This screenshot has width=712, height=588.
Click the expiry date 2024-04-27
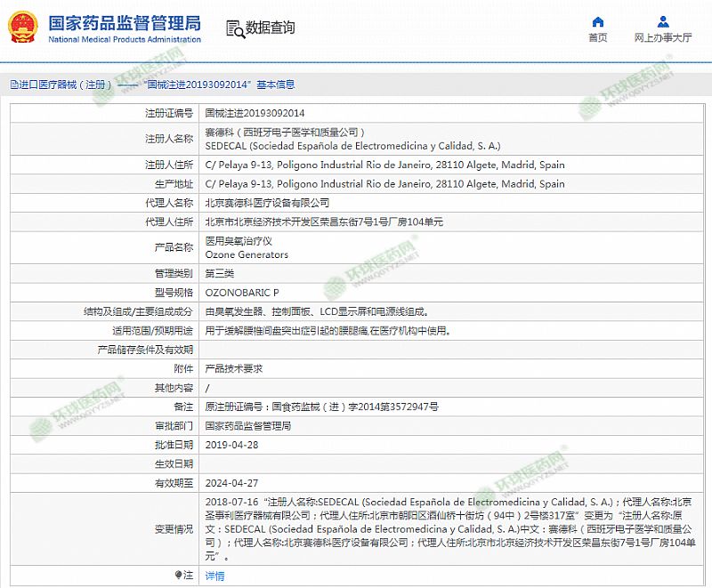coord(231,483)
